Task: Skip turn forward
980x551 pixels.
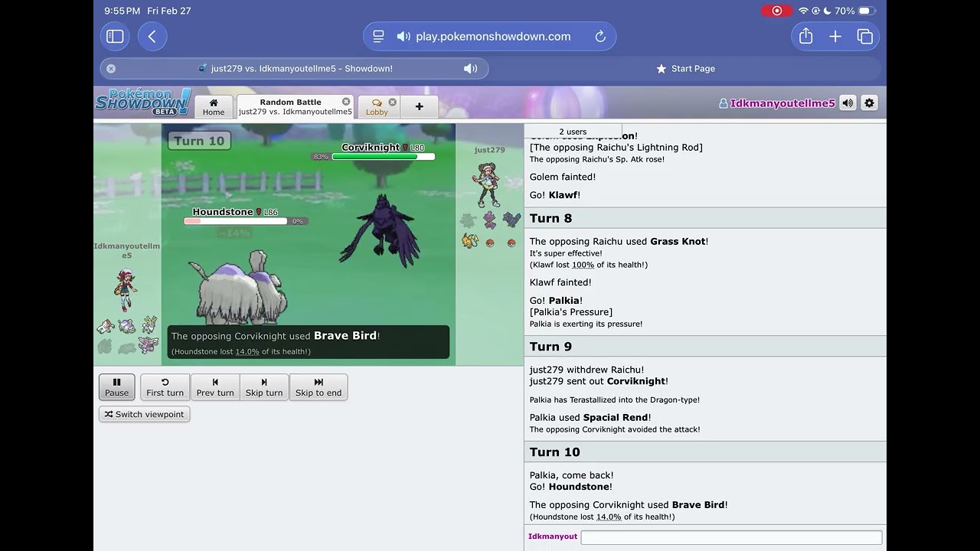Action: tap(264, 386)
